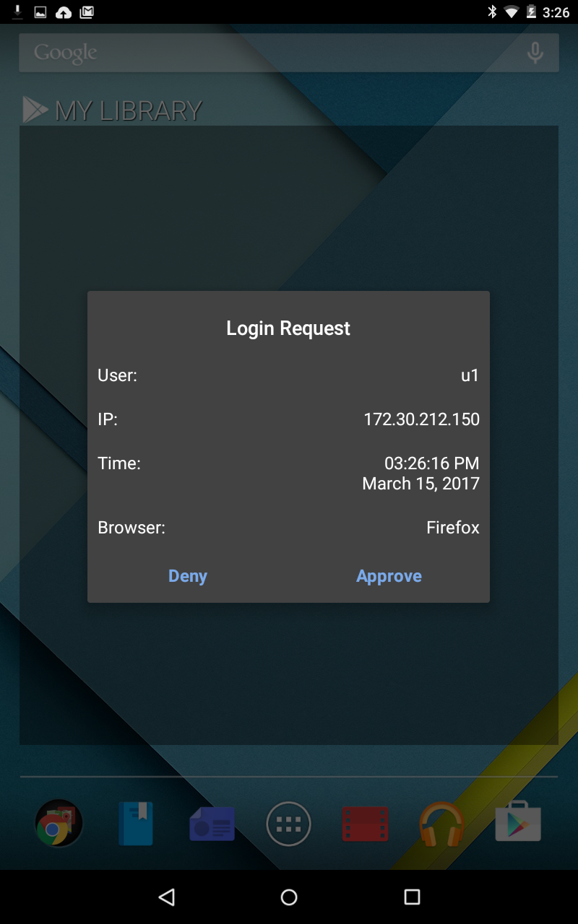Open the app drawer

click(x=289, y=824)
